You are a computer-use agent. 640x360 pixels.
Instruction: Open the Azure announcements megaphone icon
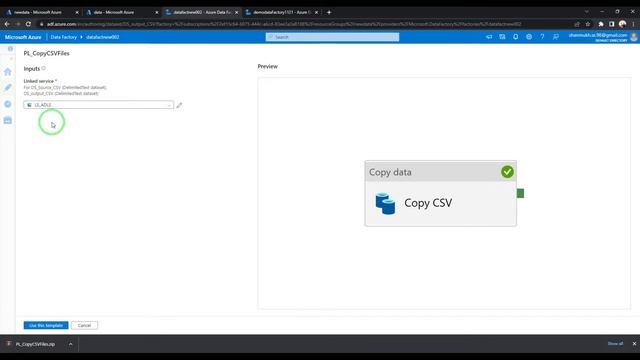489,37
